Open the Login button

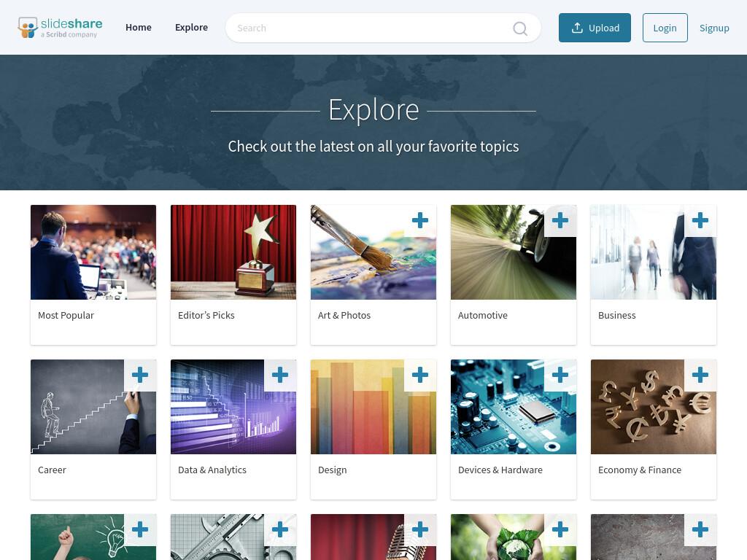pyautogui.click(x=665, y=28)
